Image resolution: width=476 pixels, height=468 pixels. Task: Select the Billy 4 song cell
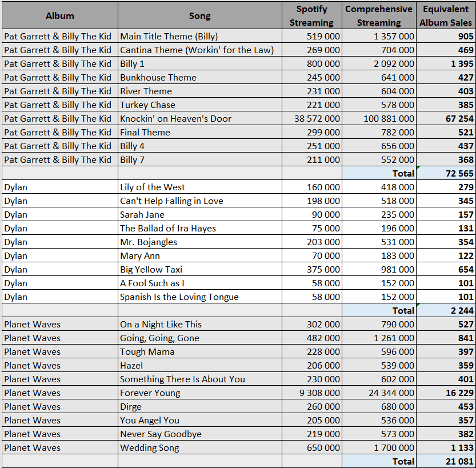(x=200, y=146)
